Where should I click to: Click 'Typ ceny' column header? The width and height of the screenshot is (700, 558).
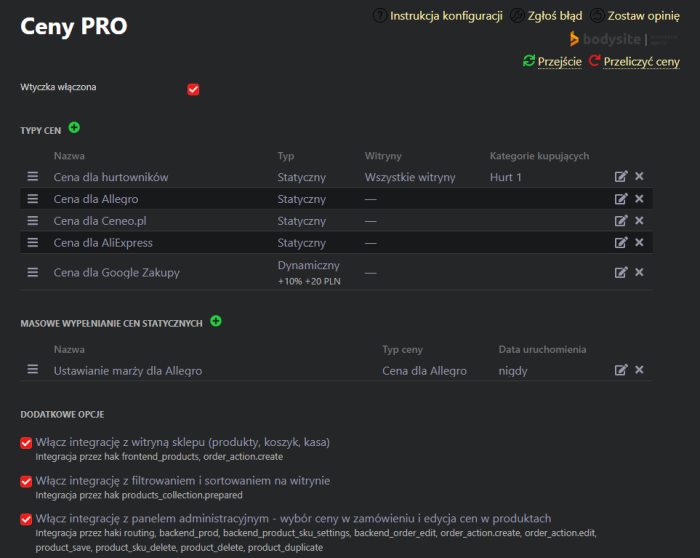point(402,350)
